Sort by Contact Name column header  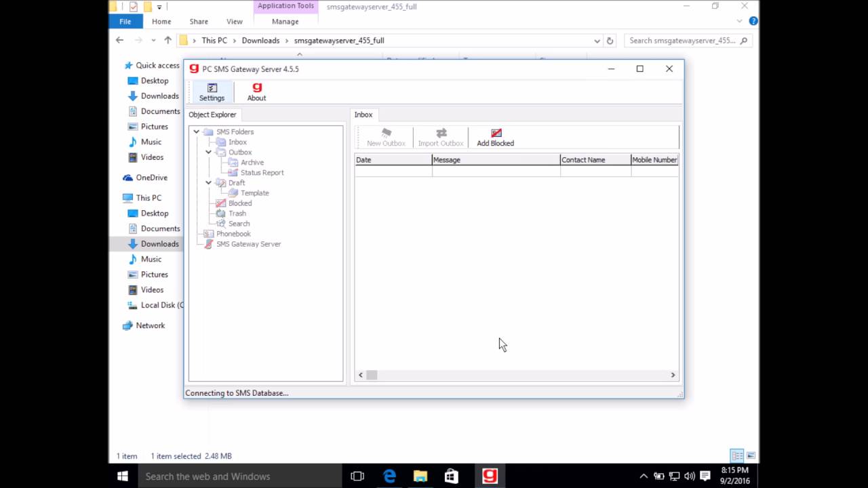[x=596, y=160]
